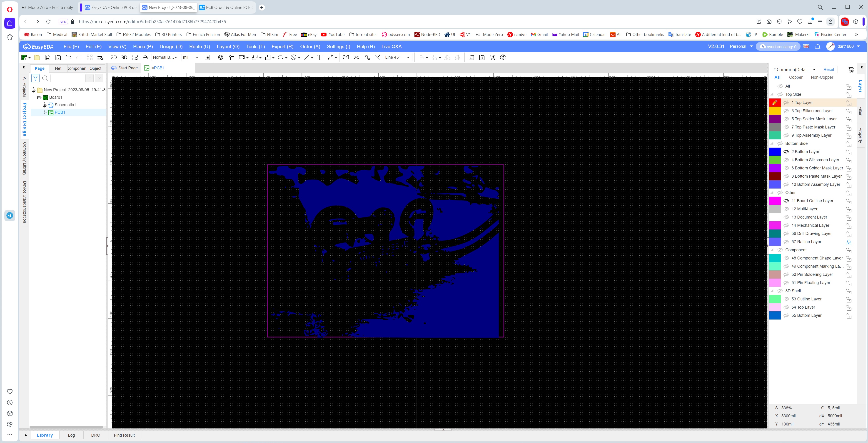Switch to 3D view
The height and width of the screenshot is (443, 868).
(124, 58)
